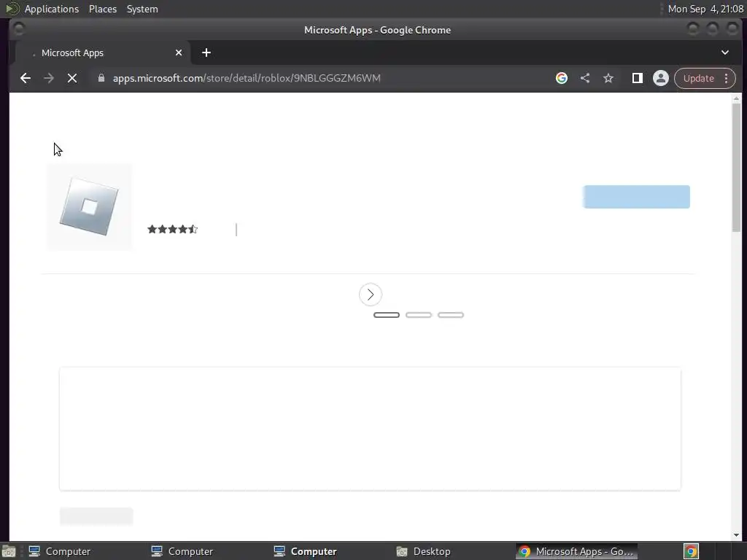
Task: Click the Chrome icon in the workspace switcher
Action: click(691, 551)
